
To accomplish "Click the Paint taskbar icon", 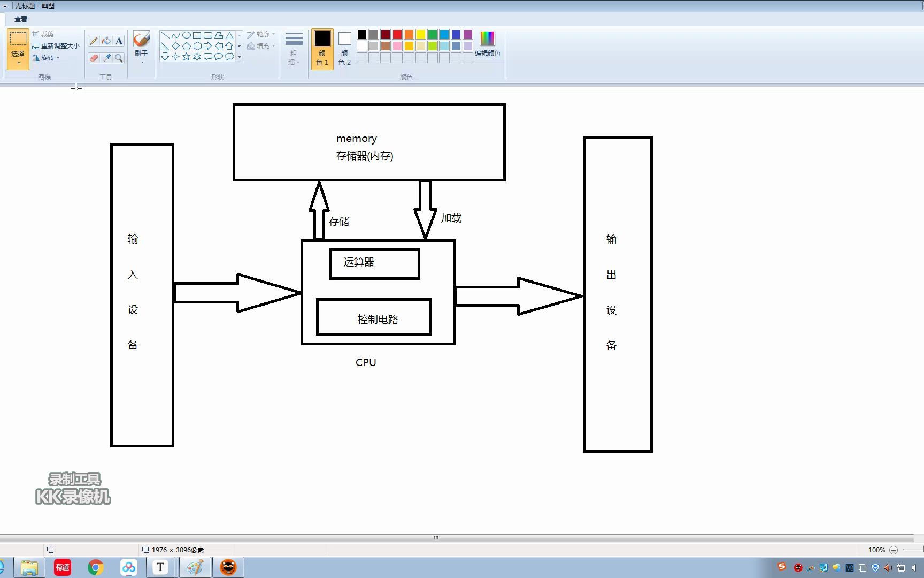I will point(195,567).
